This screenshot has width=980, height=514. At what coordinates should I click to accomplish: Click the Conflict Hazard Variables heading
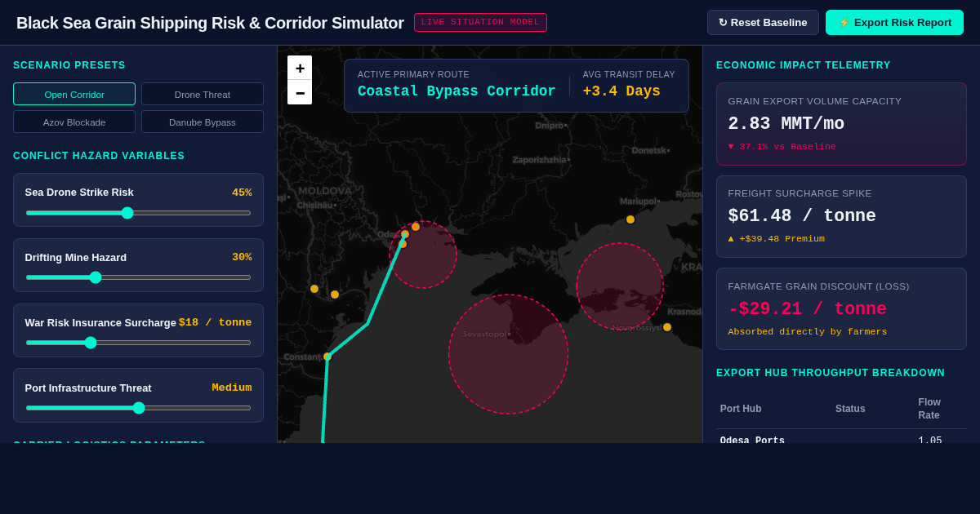click(x=99, y=156)
